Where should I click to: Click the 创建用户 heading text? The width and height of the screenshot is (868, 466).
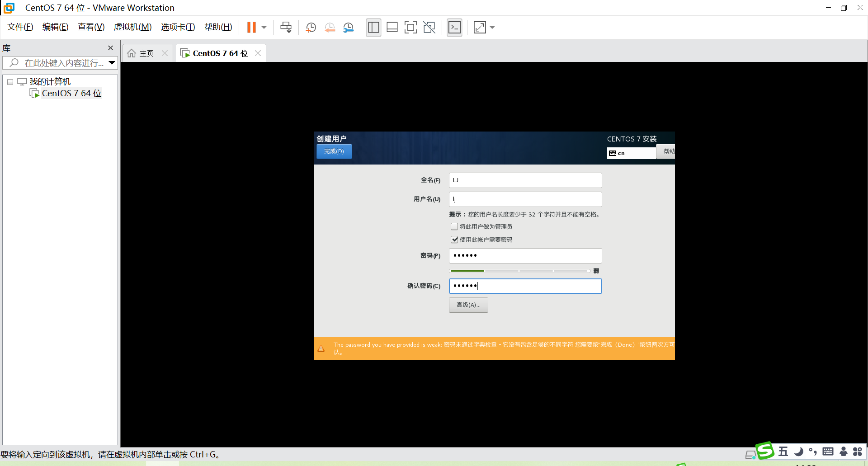coord(331,139)
